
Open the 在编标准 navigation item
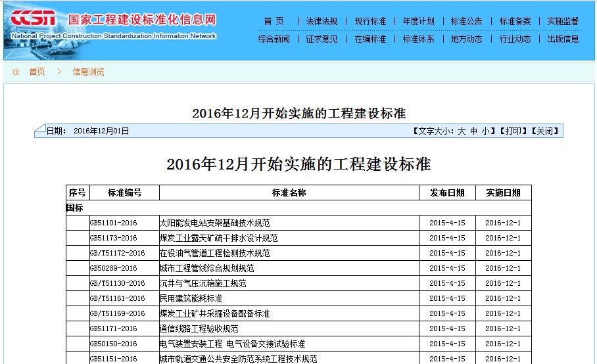pos(370,39)
